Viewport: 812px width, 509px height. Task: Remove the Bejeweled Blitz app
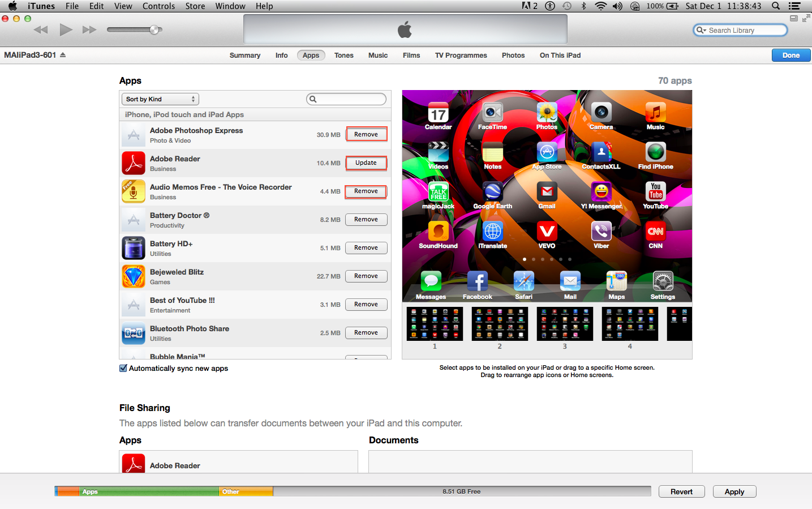click(366, 276)
